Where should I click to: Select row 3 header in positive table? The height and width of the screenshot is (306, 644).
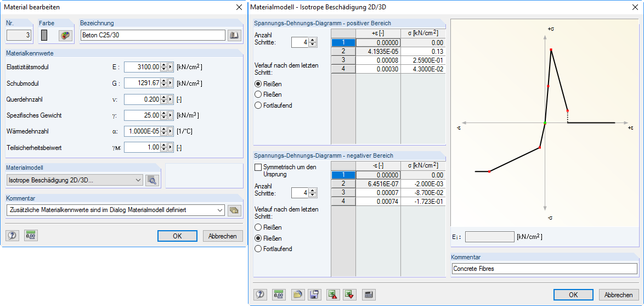[x=343, y=60]
